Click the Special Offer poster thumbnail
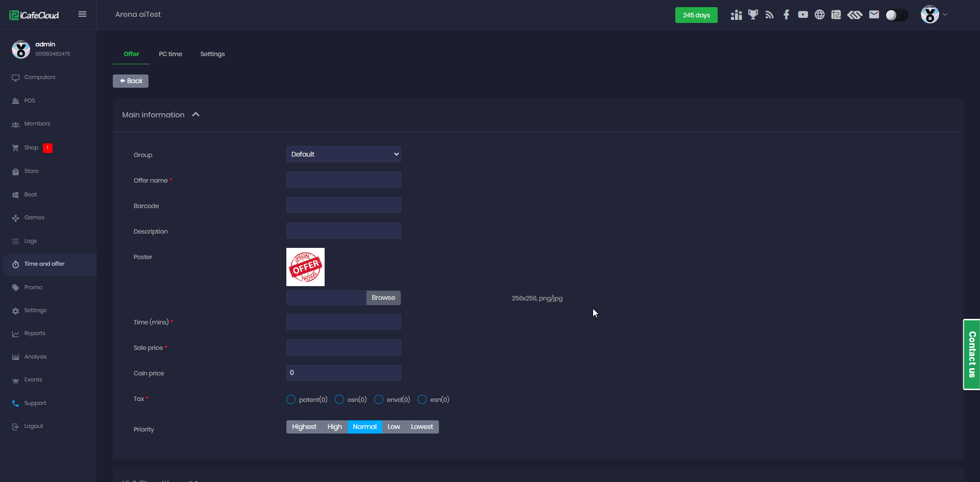The image size is (980, 482). (305, 267)
